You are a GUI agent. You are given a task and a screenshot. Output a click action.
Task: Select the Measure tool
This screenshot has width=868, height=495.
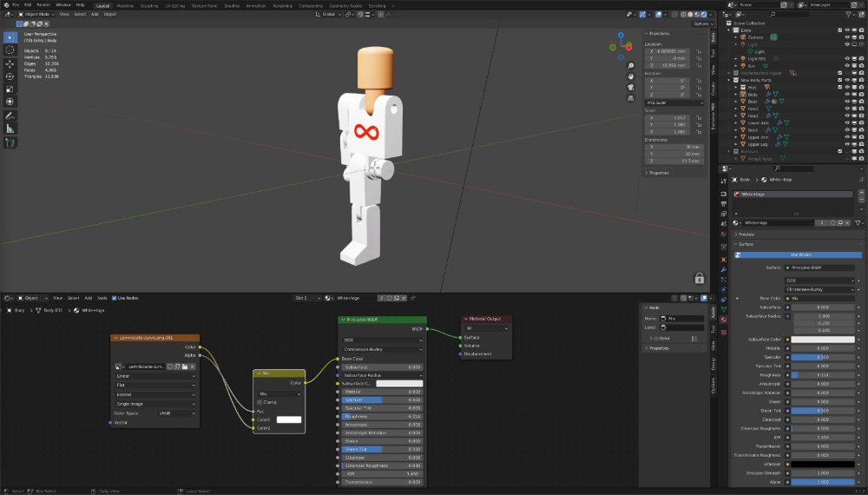point(10,129)
